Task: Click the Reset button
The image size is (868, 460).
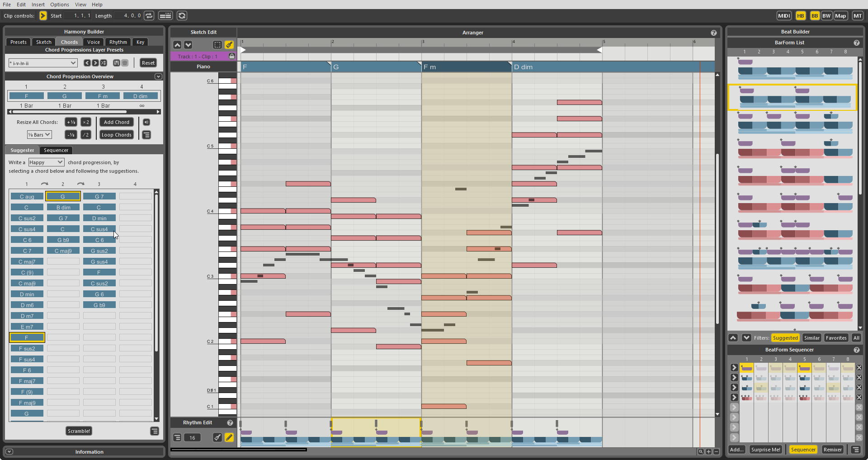Action: coord(148,63)
